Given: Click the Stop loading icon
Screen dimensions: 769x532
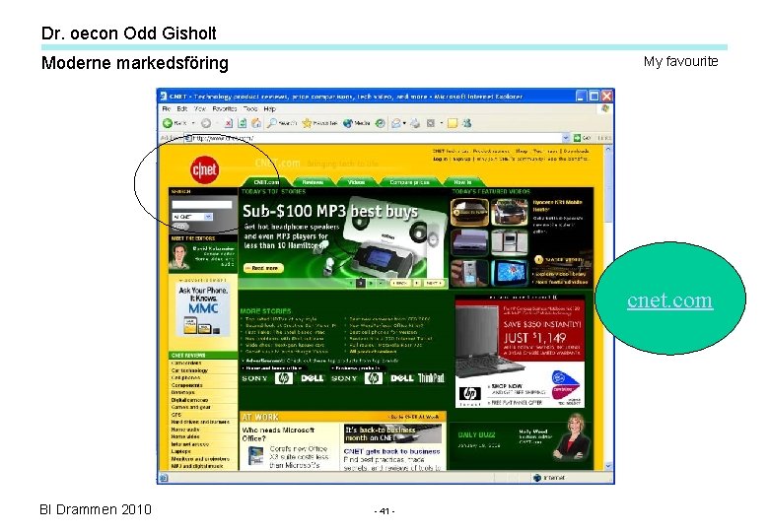Looking at the screenshot, I should 229,123.
